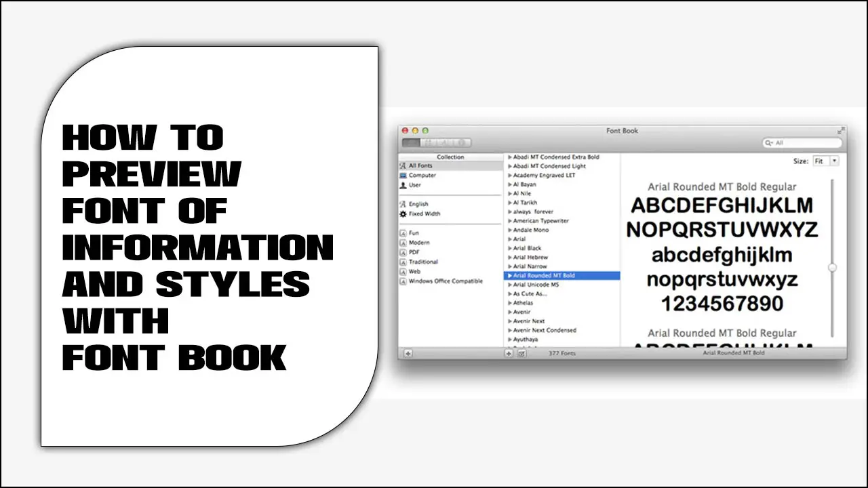Expand the Al Nile disclosure triangle
Image resolution: width=868 pixels, height=488 pixels.
[510, 194]
